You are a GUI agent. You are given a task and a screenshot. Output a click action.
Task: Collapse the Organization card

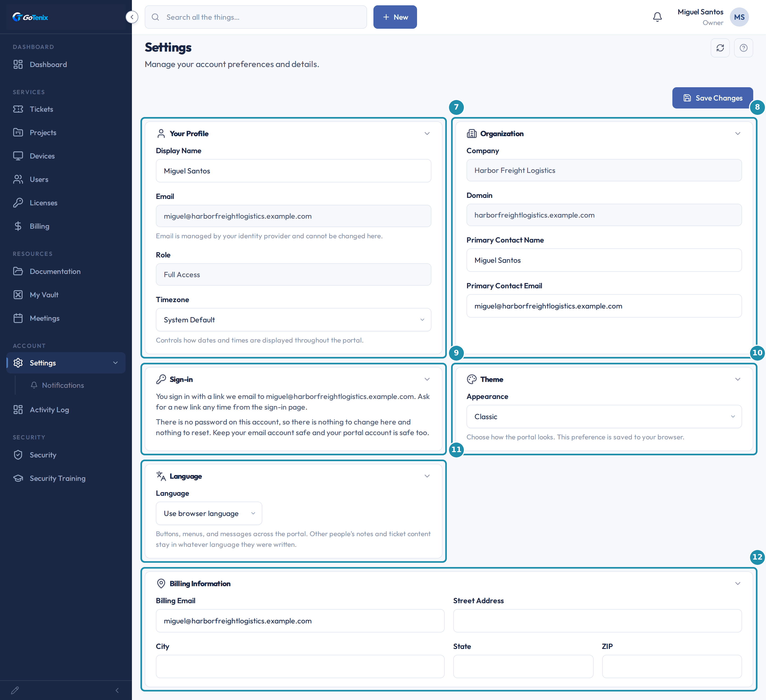(x=738, y=134)
